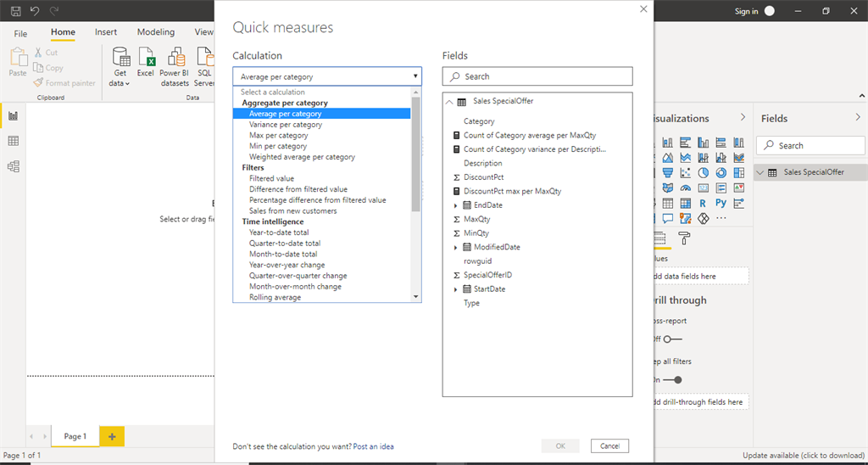Choose Filtered value calculation
This screenshot has height=465, width=868.
[x=272, y=178]
